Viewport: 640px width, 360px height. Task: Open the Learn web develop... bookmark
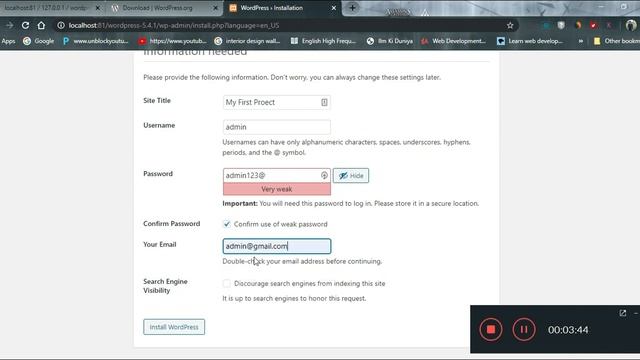530,41
